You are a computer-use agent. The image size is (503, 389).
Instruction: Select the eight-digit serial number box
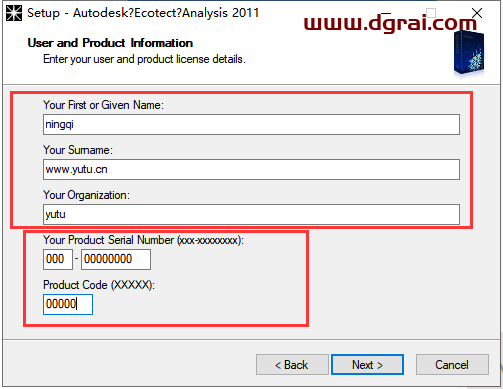tap(116, 259)
